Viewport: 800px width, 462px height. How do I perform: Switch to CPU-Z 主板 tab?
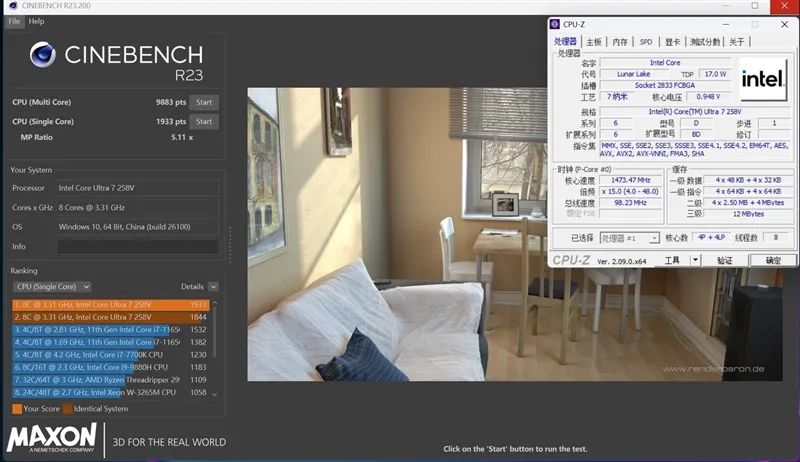[x=593, y=42]
